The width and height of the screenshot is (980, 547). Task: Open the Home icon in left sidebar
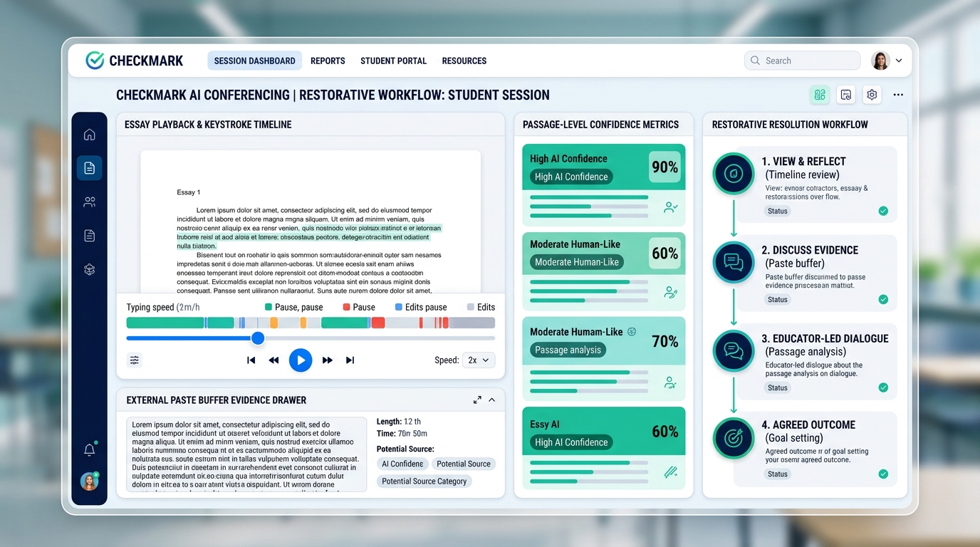pyautogui.click(x=89, y=135)
